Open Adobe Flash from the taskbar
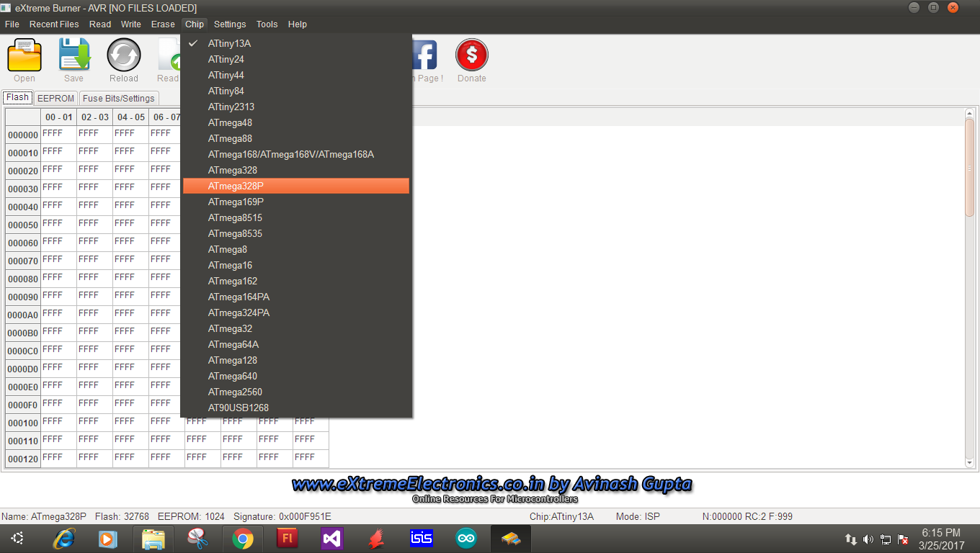980x553 pixels. 288,539
